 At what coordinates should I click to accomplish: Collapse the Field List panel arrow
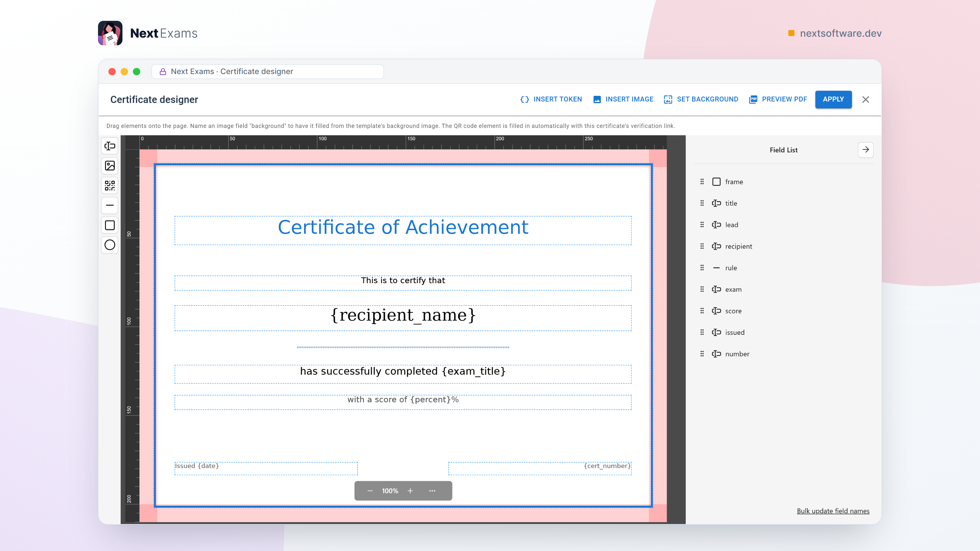point(865,150)
